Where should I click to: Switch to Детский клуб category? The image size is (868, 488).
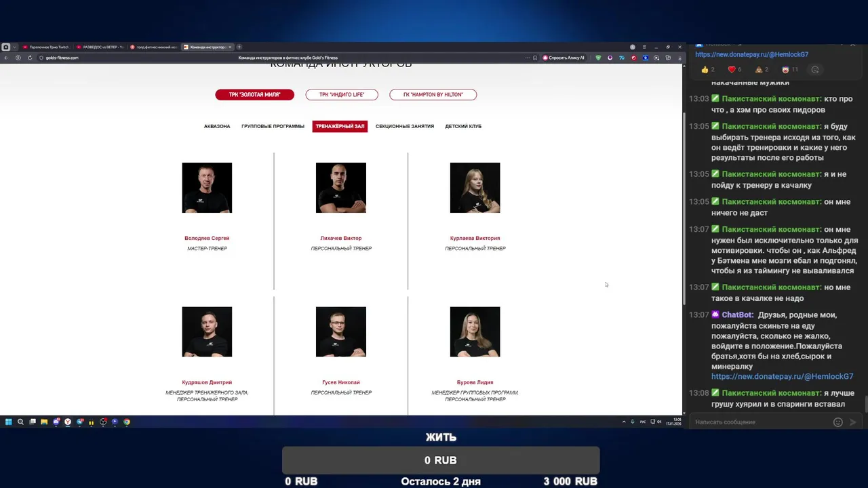click(463, 126)
